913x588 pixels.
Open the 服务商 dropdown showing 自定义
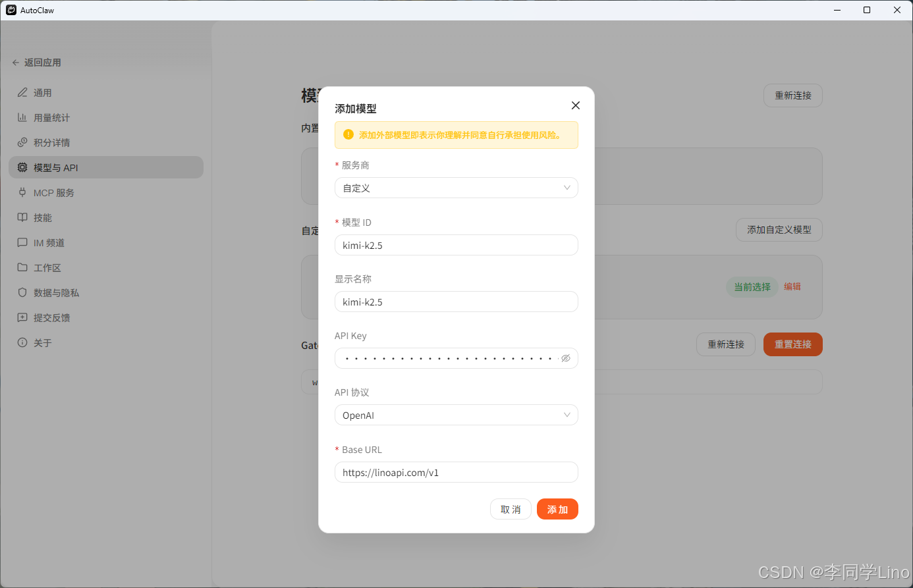pyautogui.click(x=456, y=188)
